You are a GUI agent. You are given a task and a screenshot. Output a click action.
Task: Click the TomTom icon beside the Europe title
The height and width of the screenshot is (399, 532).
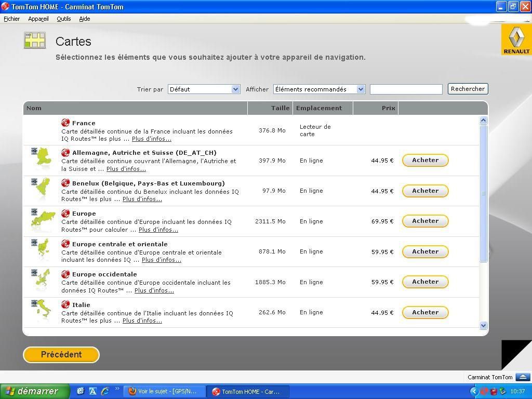[65, 214]
